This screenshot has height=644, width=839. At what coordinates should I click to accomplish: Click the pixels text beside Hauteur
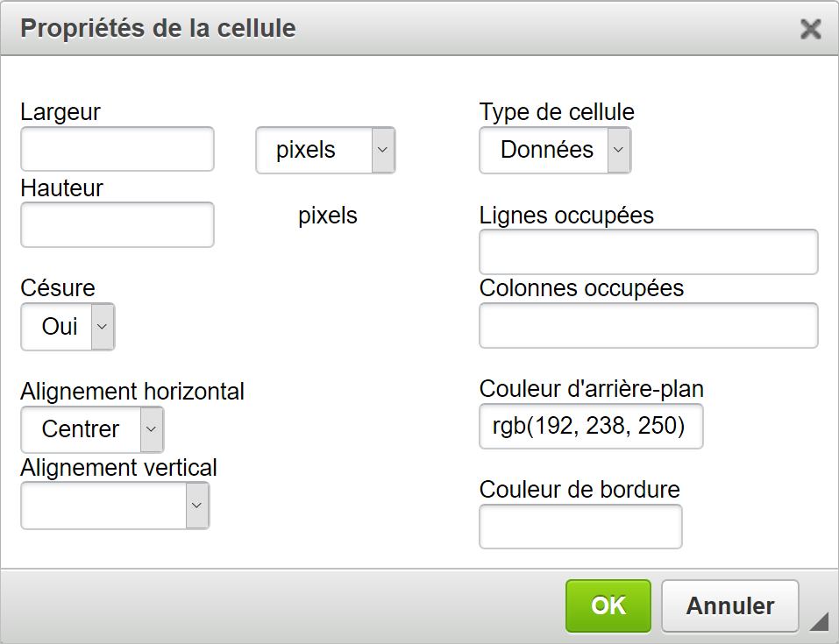328,216
